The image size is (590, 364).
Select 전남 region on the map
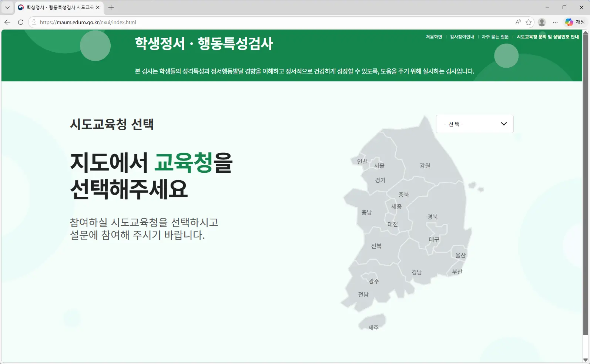[363, 294]
